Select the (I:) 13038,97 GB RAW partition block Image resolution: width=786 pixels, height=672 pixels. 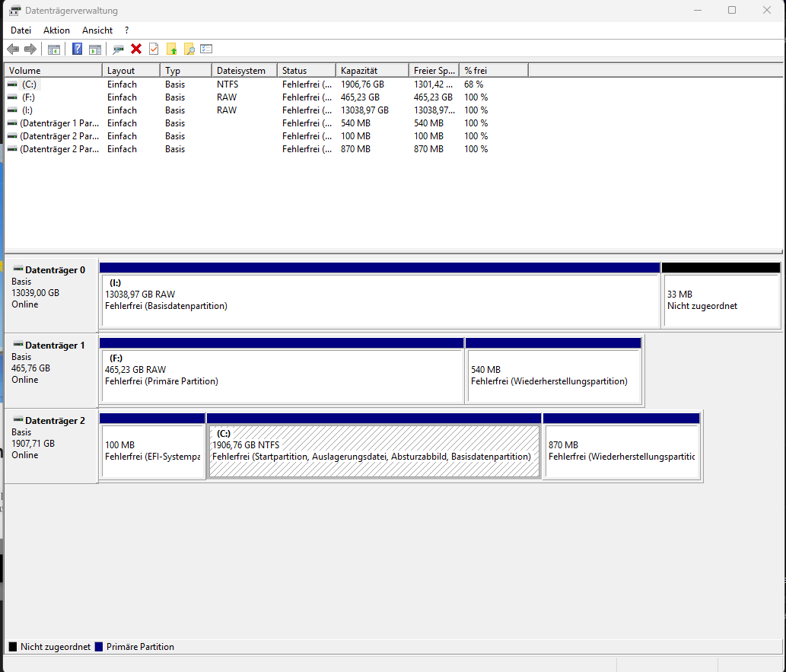(x=380, y=301)
